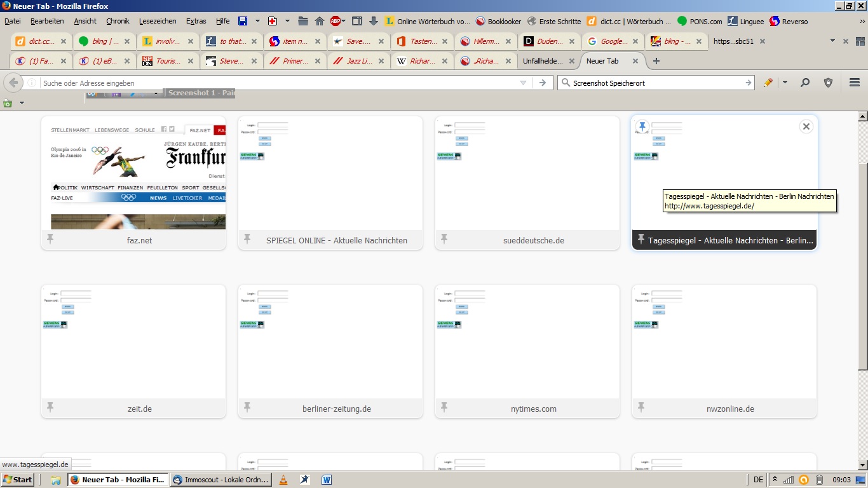
Task: Open the red cross toolbar button
Action: click(x=273, y=21)
